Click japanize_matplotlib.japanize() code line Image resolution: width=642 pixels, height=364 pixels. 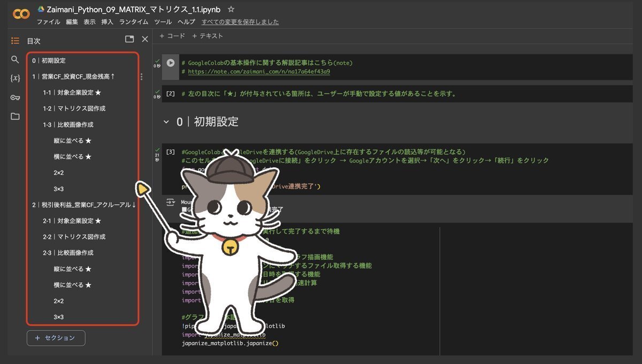[x=230, y=343]
